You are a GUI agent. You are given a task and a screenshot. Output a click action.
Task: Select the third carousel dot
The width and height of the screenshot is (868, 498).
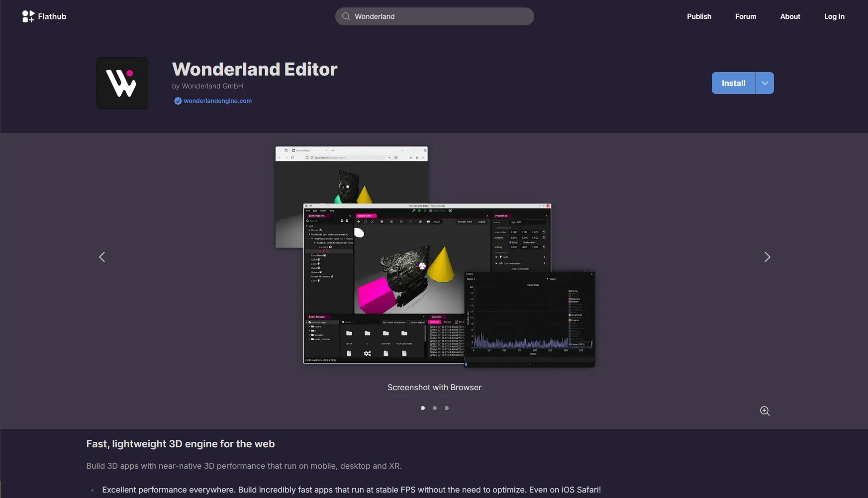(x=446, y=408)
